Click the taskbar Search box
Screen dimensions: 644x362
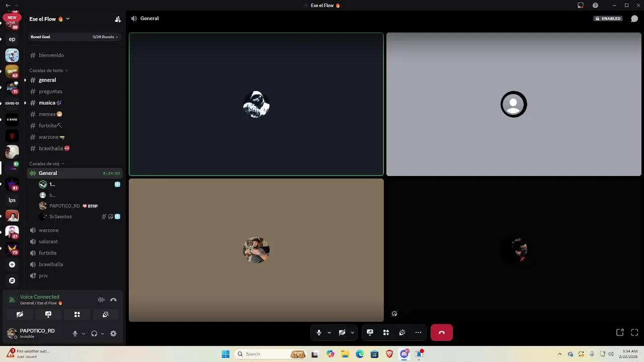pyautogui.click(x=271, y=354)
